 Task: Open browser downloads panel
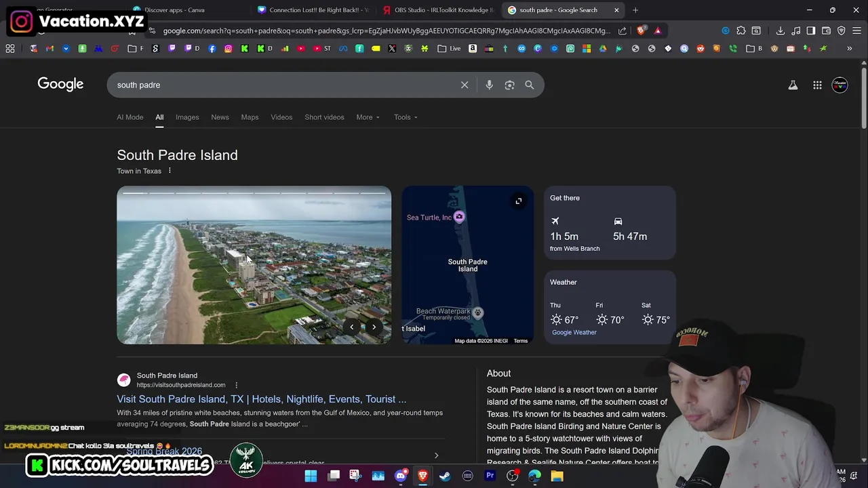[x=781, y=30]
